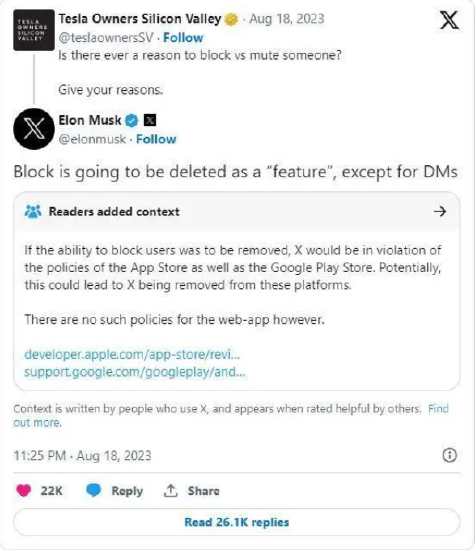
Task: Open the support.google.com googleplay link
Action: (x=134, y=372)
